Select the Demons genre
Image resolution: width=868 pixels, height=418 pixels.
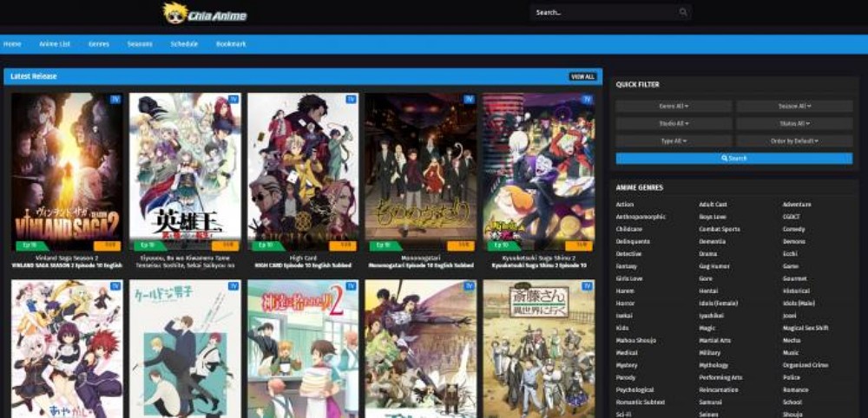tap(794, 242)
